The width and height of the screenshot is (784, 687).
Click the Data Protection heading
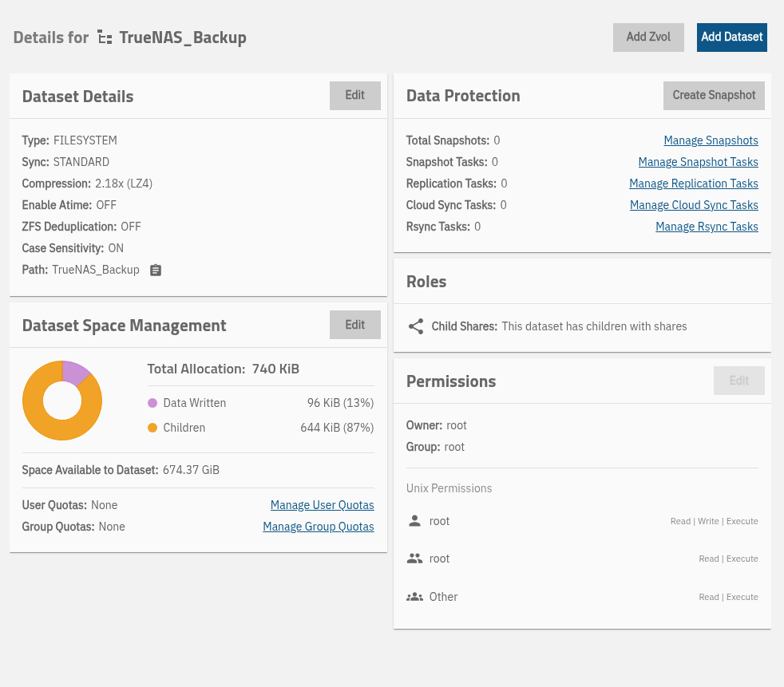point(463,96)
